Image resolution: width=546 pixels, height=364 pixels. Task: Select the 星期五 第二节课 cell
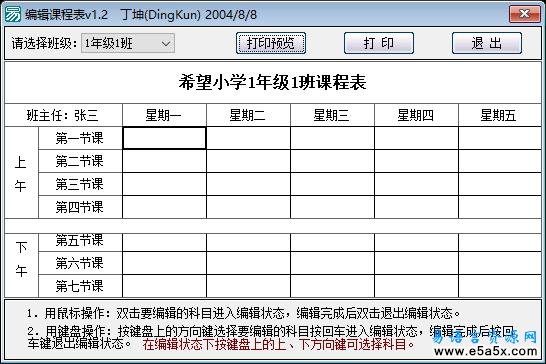click(500, 161)
